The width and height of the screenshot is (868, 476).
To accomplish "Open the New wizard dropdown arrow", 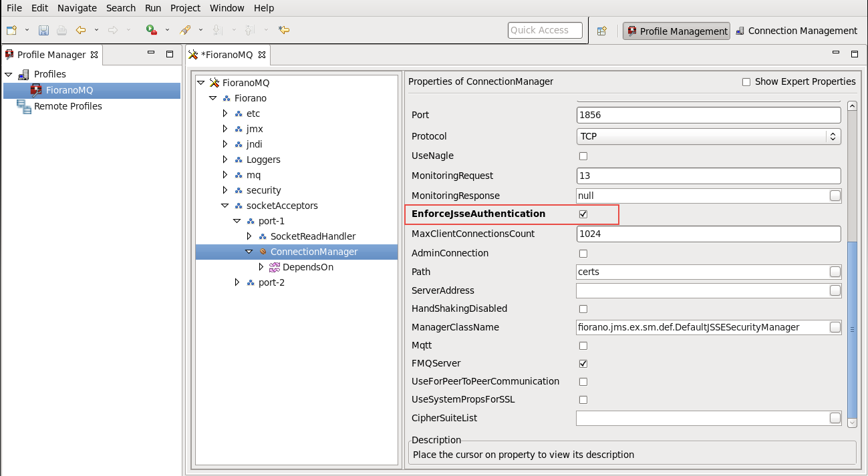I will click(x=27, y=31).
